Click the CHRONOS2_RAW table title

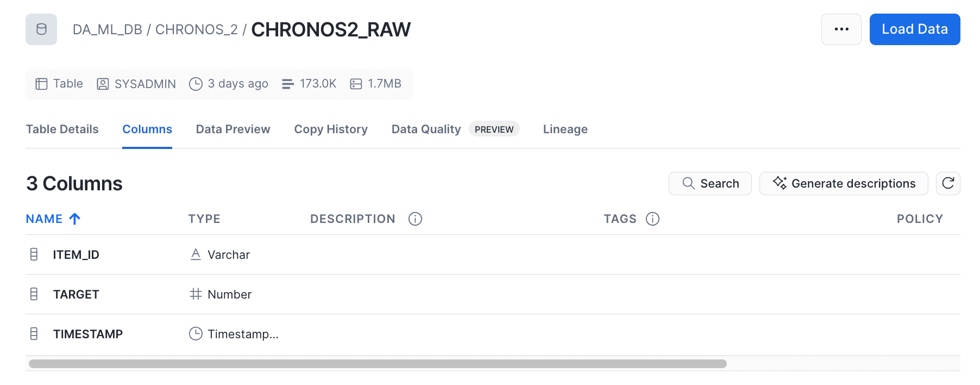coord(331,29)
